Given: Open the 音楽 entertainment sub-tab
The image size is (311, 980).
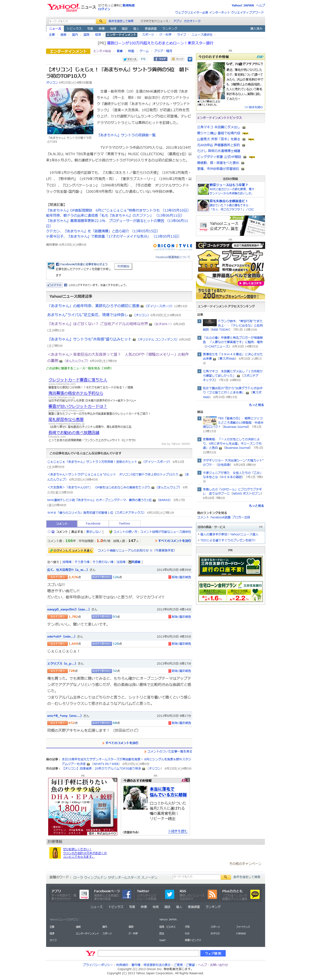Looking at the screenshot, I should coord(120,51).
